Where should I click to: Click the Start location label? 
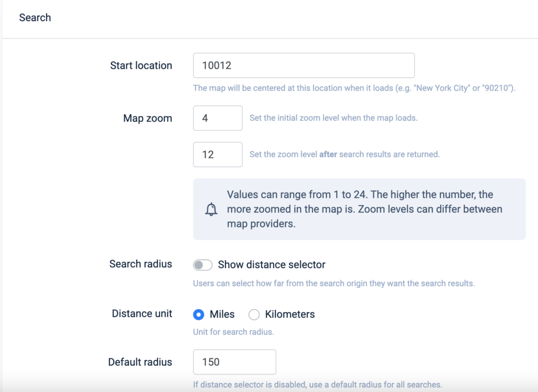(x=141, y=65)
